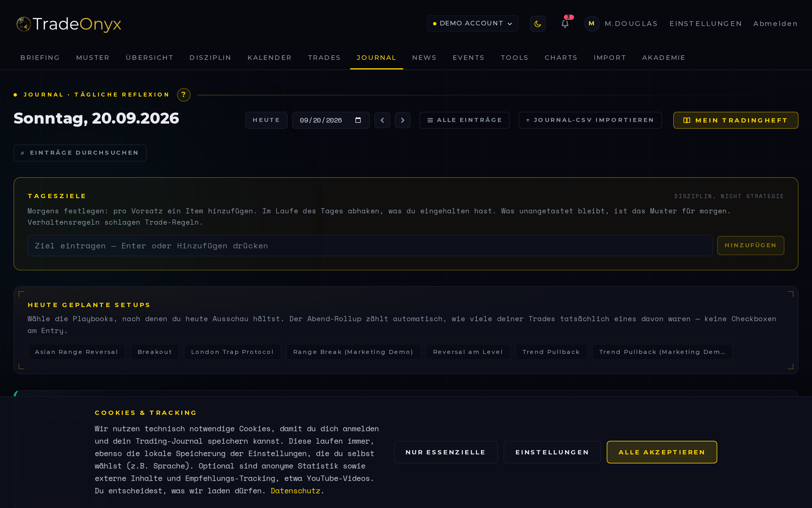Click Einträge durchsuchen search button
The image size is (812, 508).
[80, 153]
